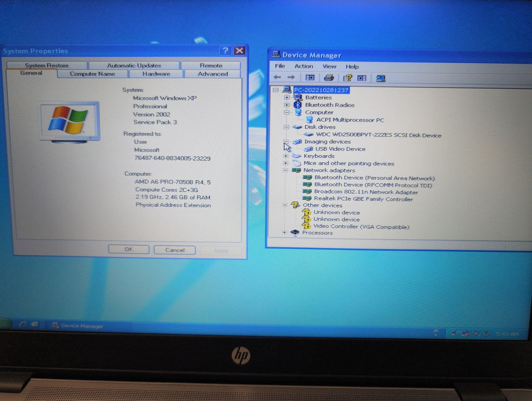532x401 pixels.
Task: Select Bluetooth Device (Personal Area Network)
Action: [375, 178]
